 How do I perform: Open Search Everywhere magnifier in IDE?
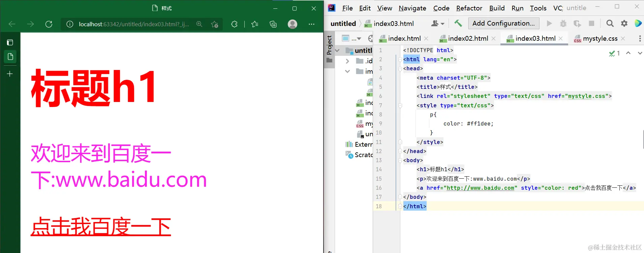point(610,23)
